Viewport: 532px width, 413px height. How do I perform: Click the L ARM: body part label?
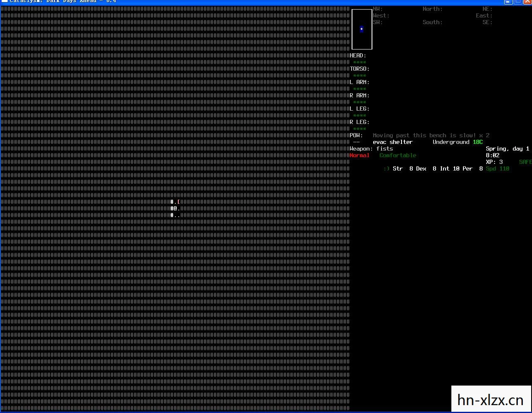(360, 82)
